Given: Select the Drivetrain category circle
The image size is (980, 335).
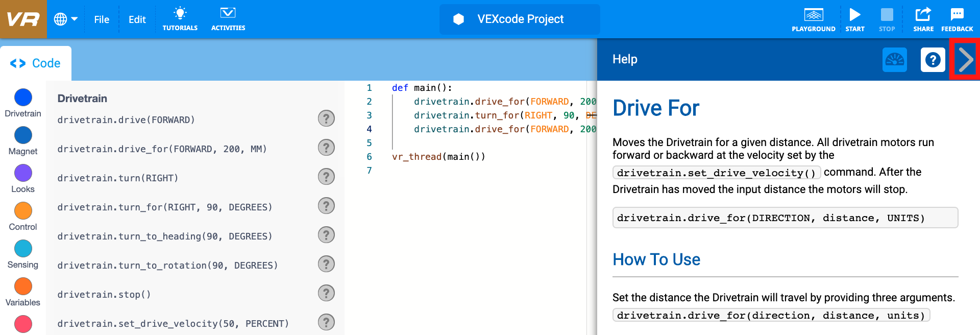Looking at the screenshot, I should click(23, 98).
